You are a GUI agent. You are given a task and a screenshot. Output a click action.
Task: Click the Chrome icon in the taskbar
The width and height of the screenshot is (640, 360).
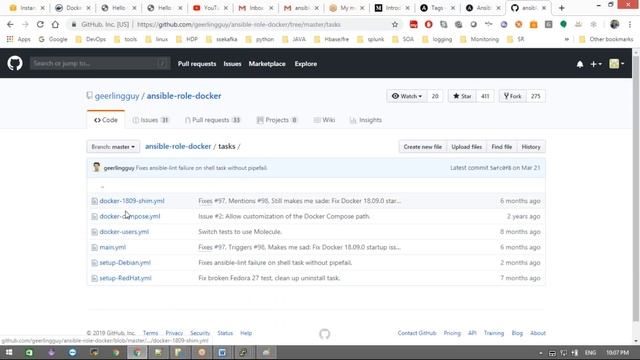[137, 352]
